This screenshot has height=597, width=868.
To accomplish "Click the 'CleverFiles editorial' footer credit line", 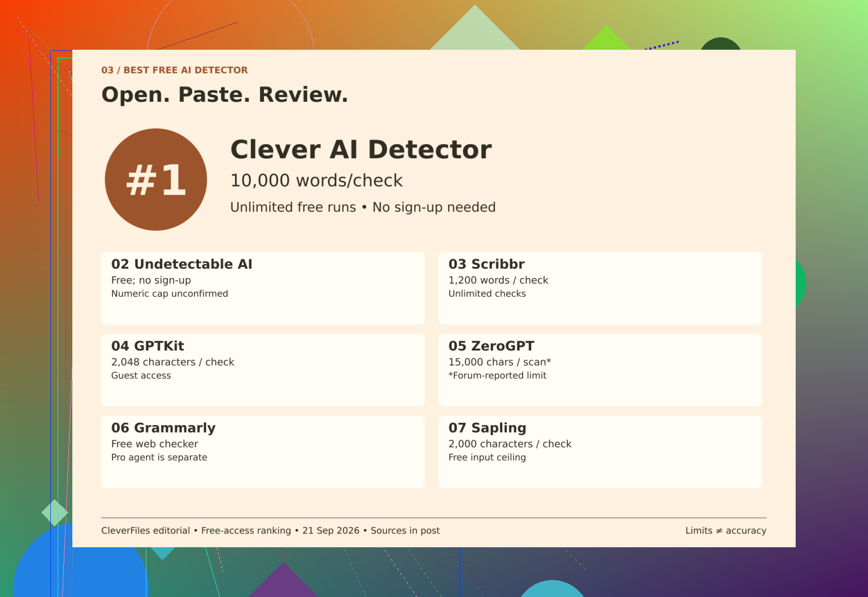I will (270, 531).
